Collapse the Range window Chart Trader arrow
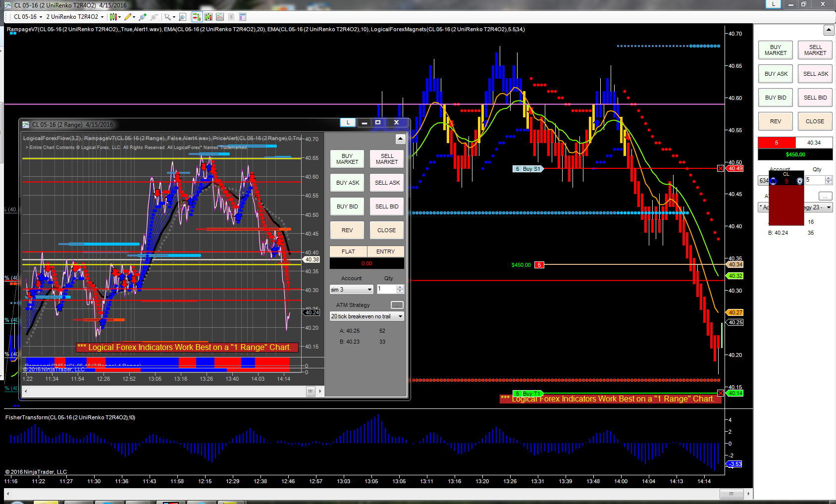 401,139
